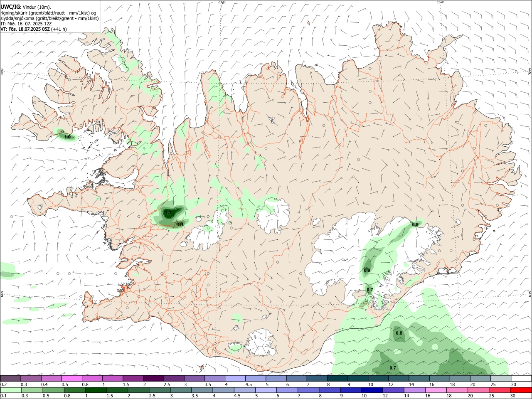This screenshot has height=399, width=532.
Task: Click the 'slydda/snjókoma (grátt/bleikt/grænt' description line
Action: 49,18
